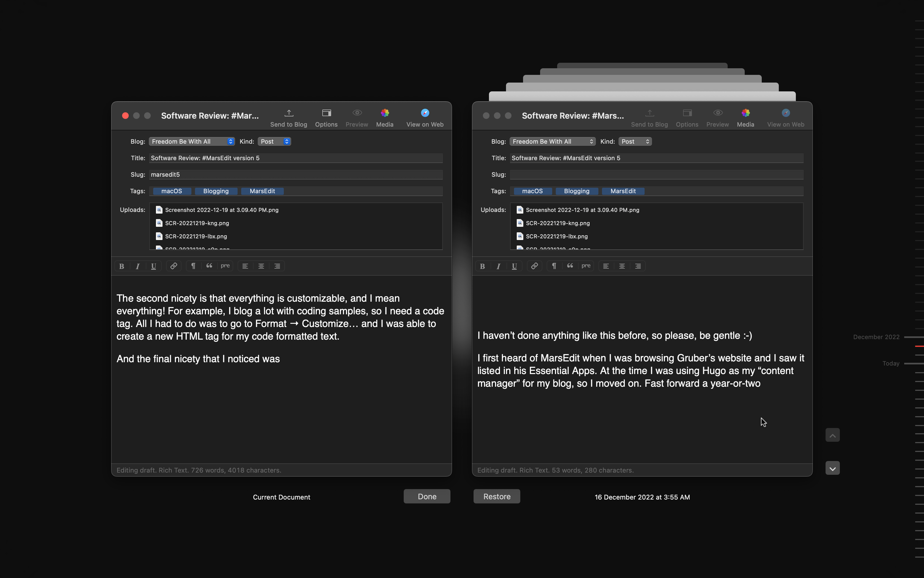Select macOS tag in current document
Image resolution: width=924 pixels, height=578 pixels.
coord(172,191)
